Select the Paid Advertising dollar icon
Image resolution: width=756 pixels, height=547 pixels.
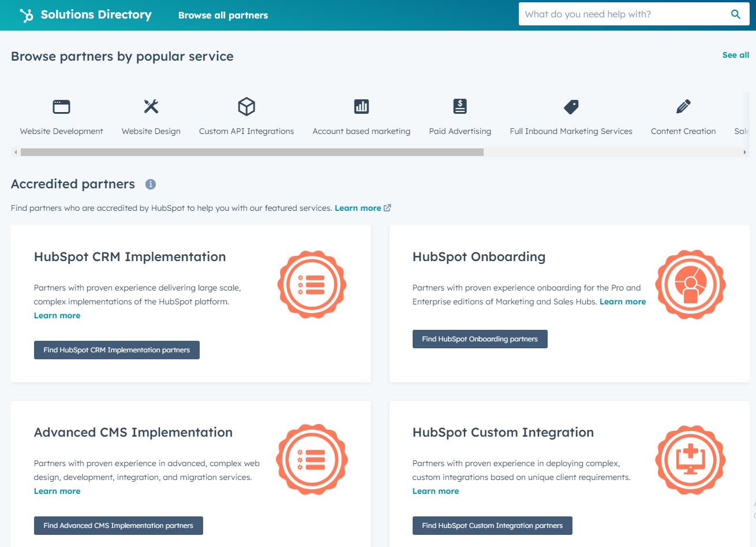coord(460,106)
